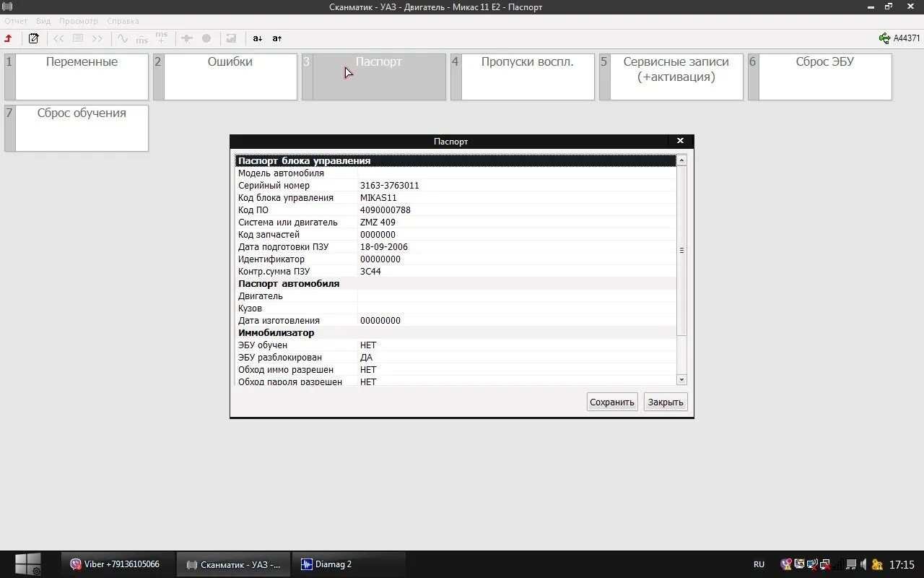
Task: Select the Паспорт автомобиля section header
Action: 456,284
